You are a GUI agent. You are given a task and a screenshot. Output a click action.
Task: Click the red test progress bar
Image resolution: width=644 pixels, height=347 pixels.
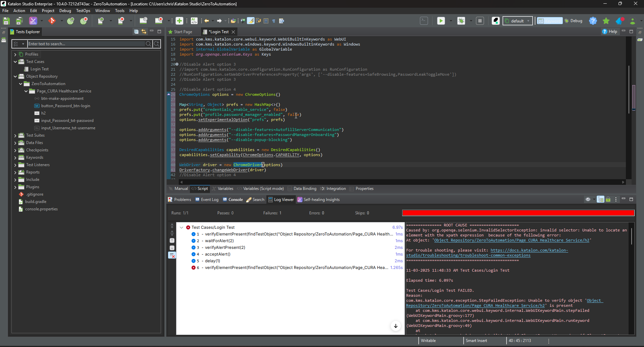click(518, 213)
